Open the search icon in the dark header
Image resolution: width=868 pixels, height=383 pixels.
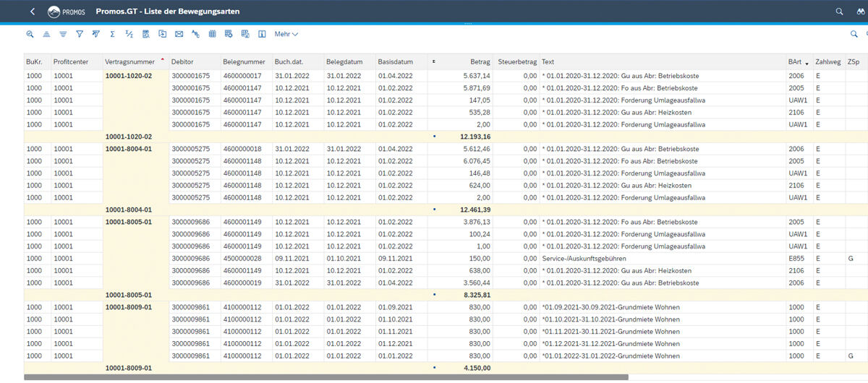click(x=839, y=12)
